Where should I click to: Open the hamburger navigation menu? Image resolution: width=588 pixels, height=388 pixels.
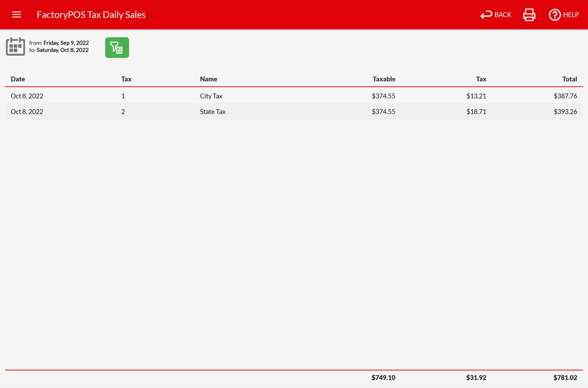point(16,15)
